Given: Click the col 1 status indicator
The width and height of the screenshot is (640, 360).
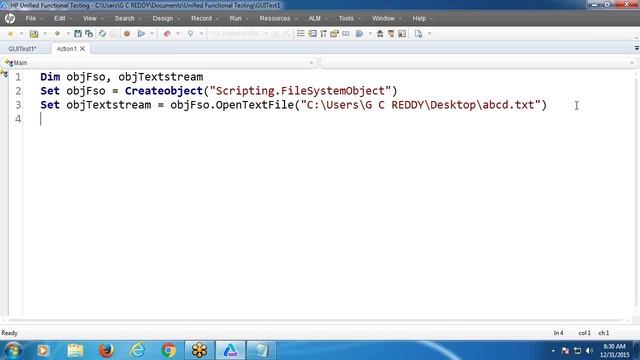Looking at the screenshot, I should pos(584,333).
